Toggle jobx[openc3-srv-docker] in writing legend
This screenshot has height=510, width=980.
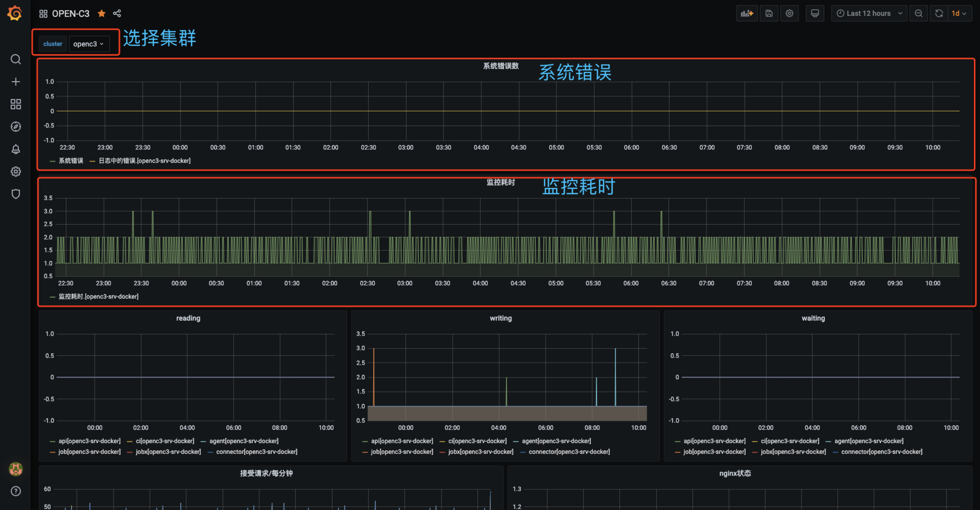click(481, 452)
